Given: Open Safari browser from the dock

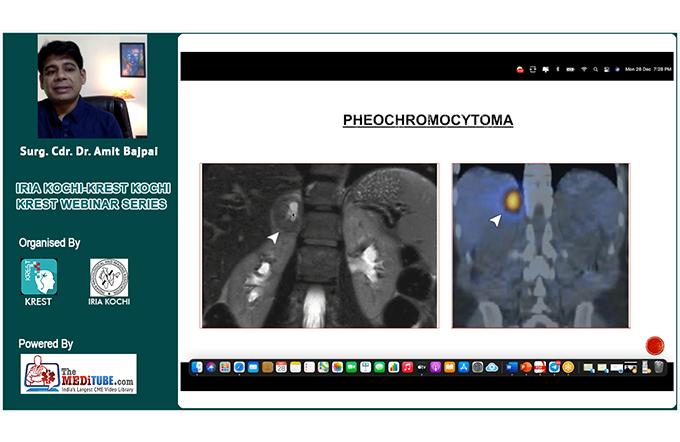Looking at the screenshot, I should [x=239, y=367].
